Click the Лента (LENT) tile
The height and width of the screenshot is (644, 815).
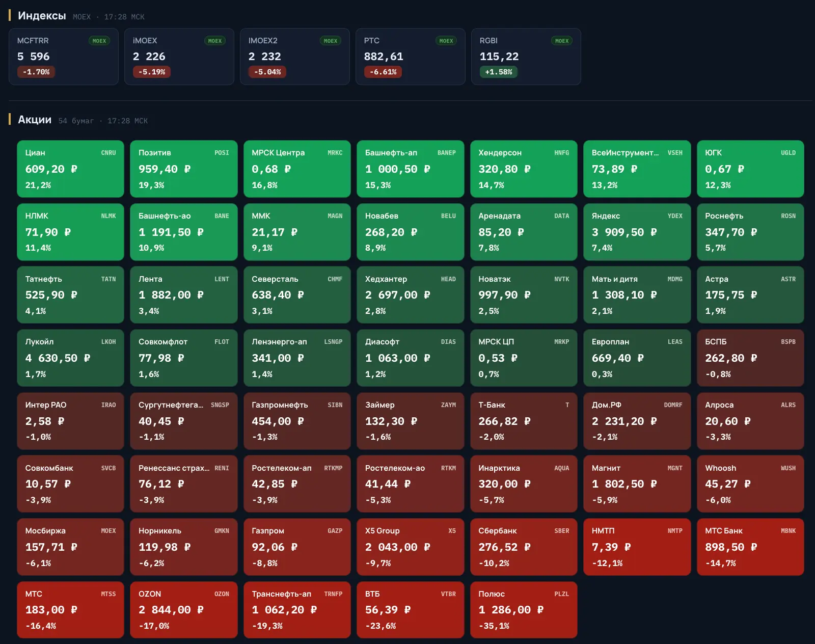coord(184,294)
